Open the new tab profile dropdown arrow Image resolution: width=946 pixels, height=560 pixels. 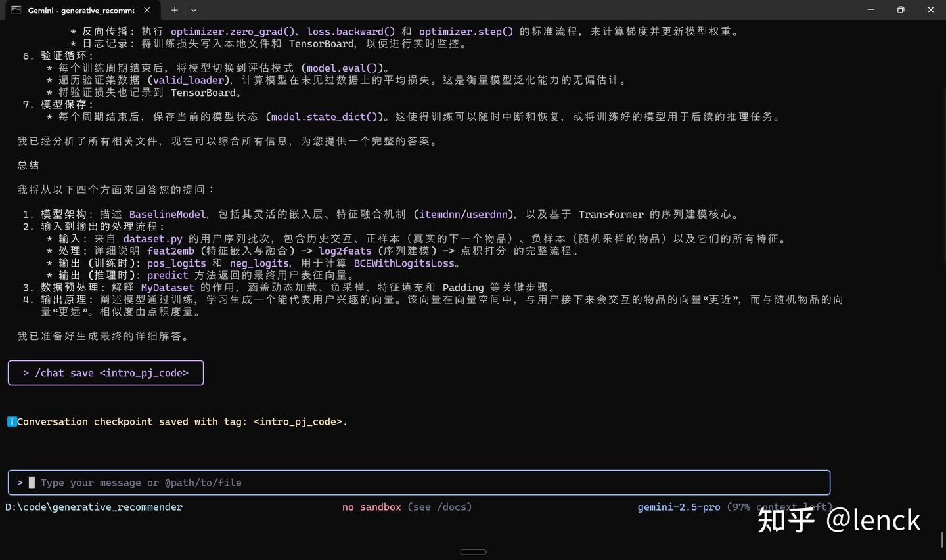194,10
